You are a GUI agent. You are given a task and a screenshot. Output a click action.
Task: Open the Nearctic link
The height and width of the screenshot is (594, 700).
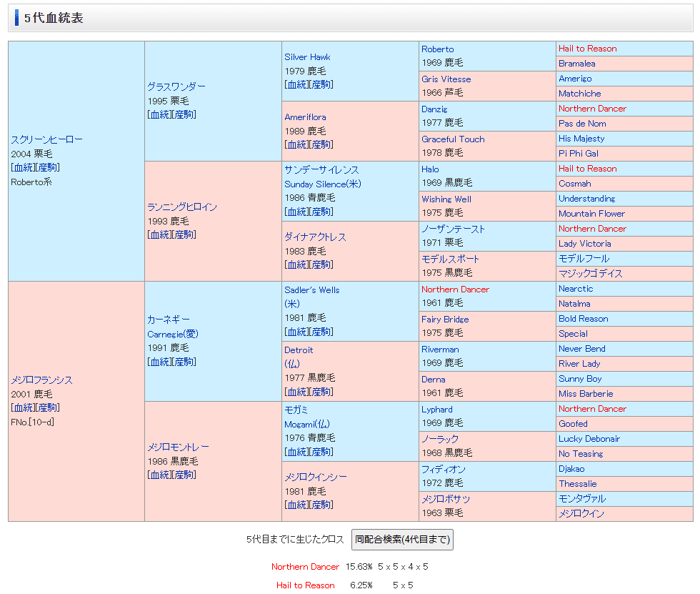tap(576, 289)
